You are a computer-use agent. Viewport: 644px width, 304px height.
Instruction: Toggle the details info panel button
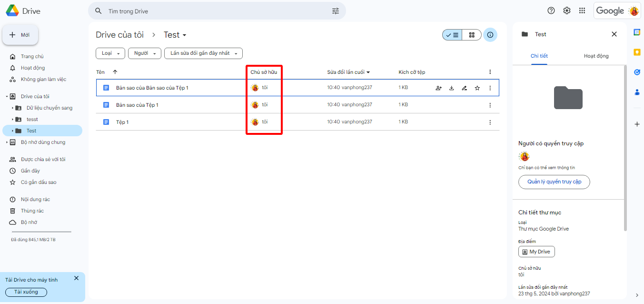pyautogui.click(x=490, y=35)
